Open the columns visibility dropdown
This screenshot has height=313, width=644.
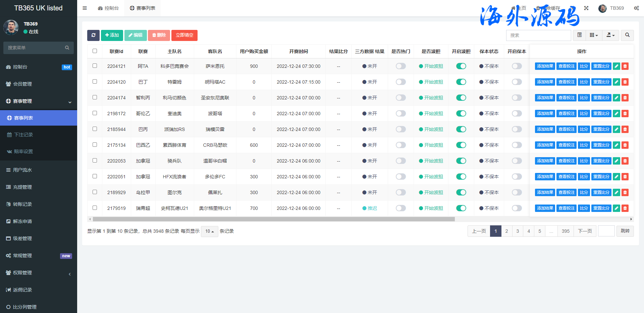point(594,35)
